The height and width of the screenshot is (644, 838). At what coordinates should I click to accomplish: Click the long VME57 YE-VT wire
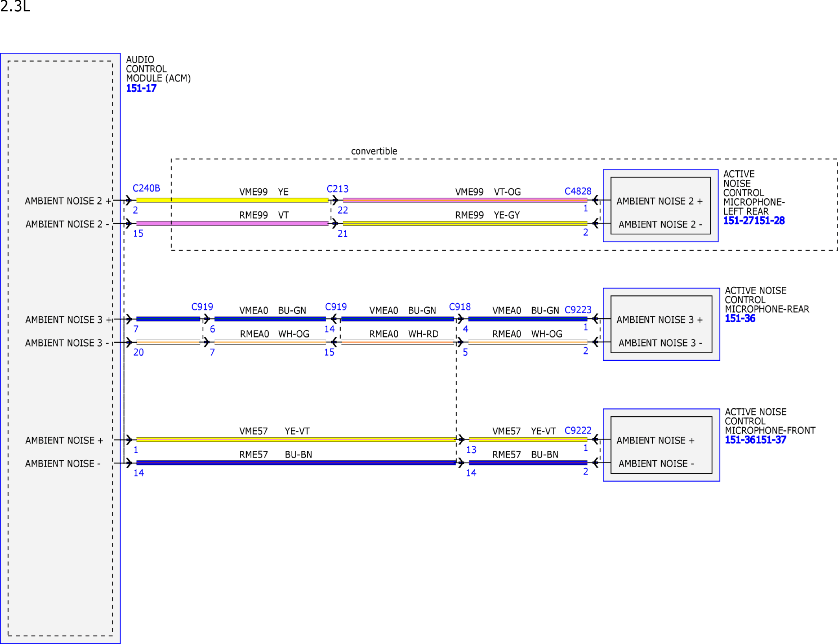(x=296, y=439)
